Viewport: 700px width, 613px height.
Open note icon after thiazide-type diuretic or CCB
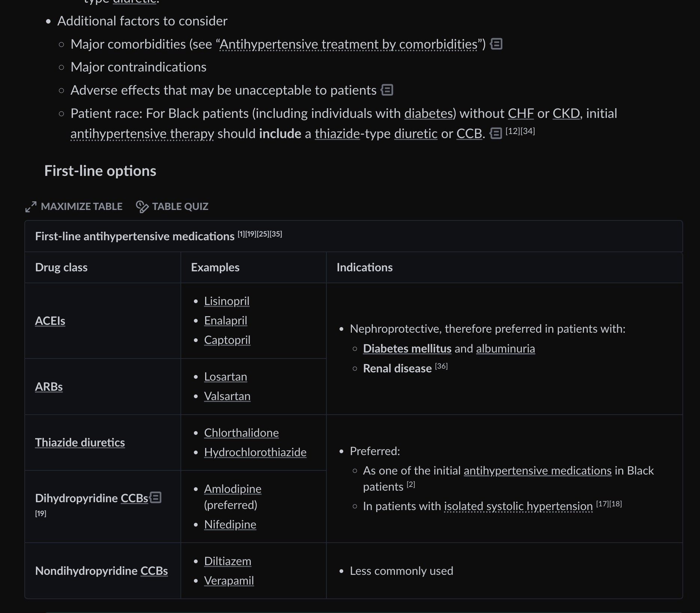tap(496, 134)
